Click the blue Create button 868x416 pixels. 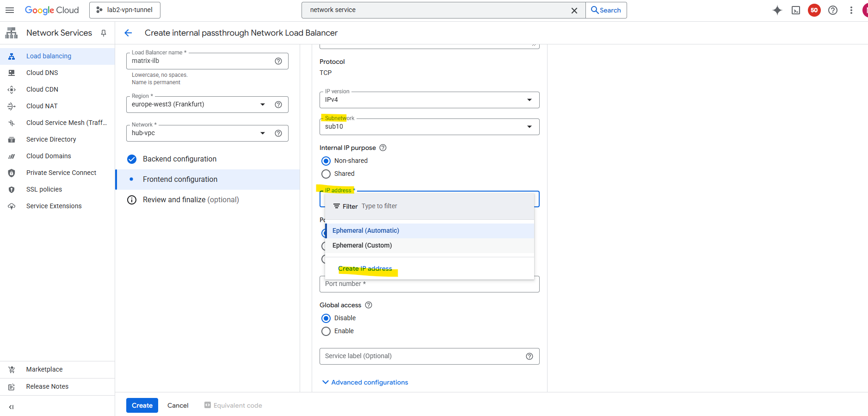click(142, 405)
